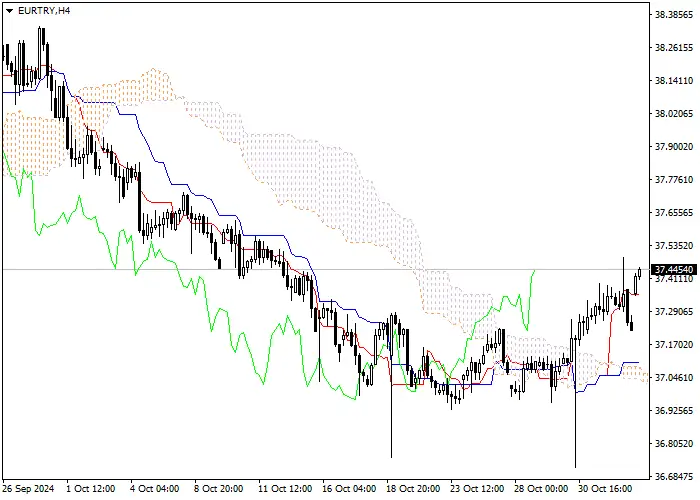
Task: Click price scale value 37.90020
Action: click(674, 146)
